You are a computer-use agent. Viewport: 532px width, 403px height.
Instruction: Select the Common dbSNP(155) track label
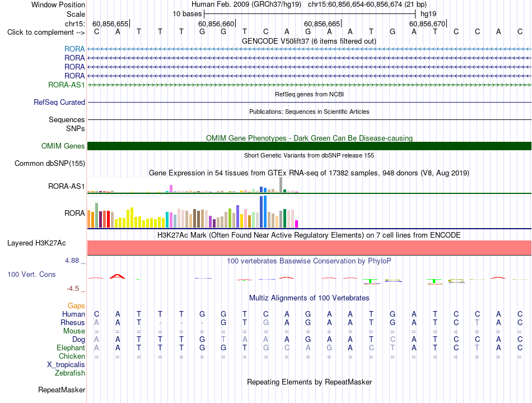click(x=49, y=163)
